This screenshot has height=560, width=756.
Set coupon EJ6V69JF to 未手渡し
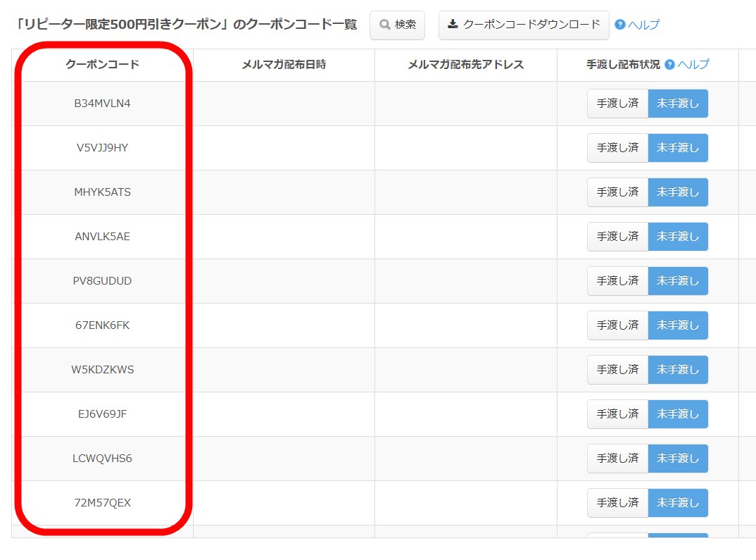click(x=677, y=414)
